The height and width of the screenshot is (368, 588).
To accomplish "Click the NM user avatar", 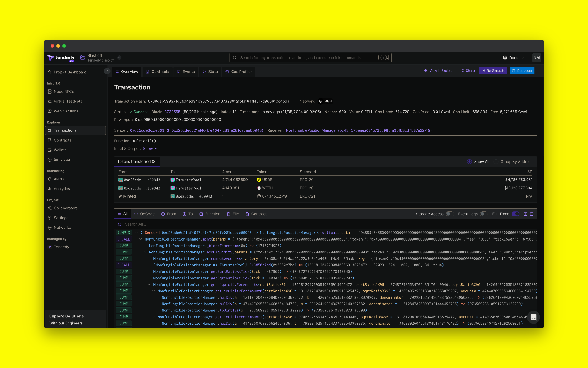I will tap(537, 58).
